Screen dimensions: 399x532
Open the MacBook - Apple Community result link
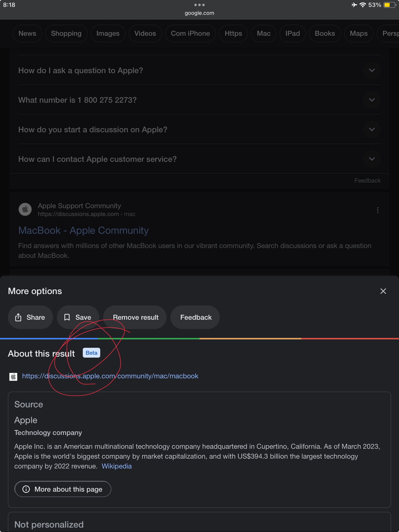83,230
